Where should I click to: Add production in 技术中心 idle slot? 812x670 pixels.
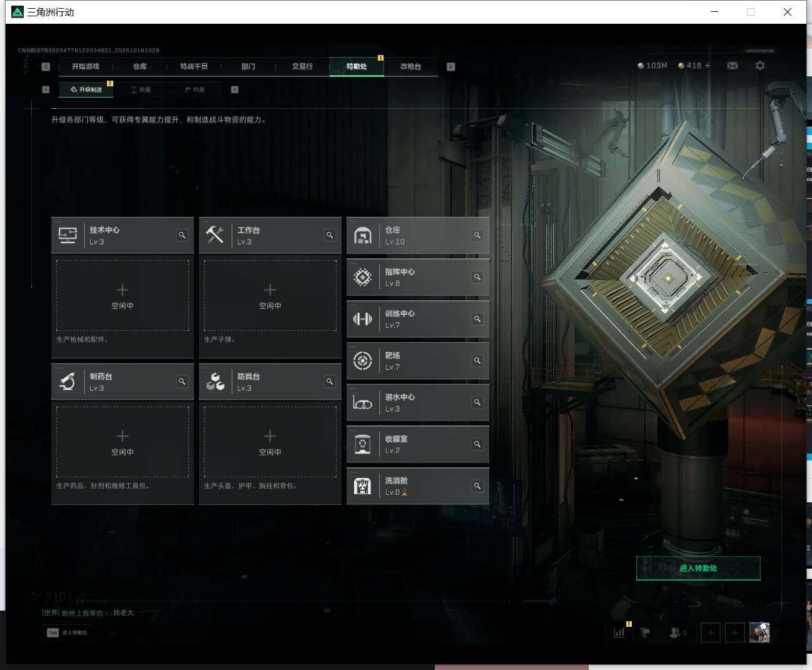click(123, 295)
